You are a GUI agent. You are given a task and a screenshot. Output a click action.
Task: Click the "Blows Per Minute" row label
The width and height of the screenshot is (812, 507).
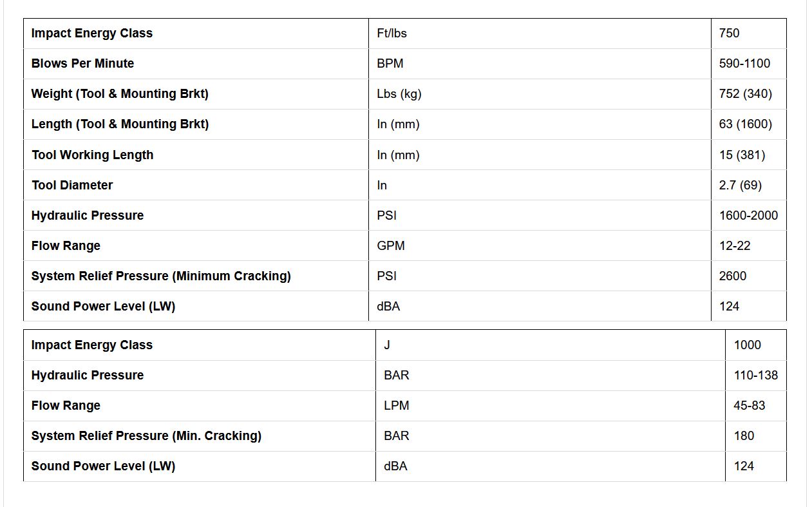[x=82, y=64]
